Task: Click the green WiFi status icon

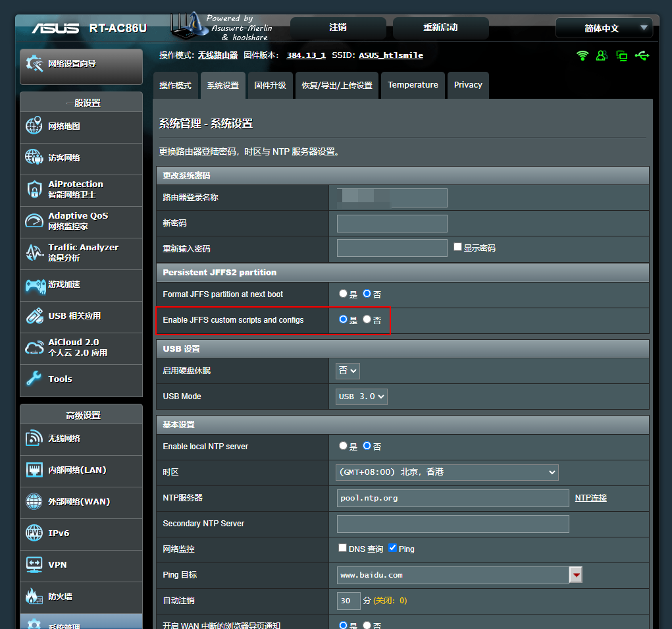Action: tap(582, 56)
